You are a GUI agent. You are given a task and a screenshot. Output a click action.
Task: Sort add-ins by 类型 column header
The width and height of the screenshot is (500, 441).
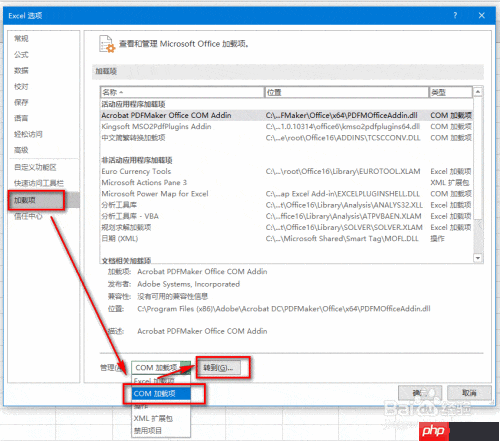coord(451,92)
